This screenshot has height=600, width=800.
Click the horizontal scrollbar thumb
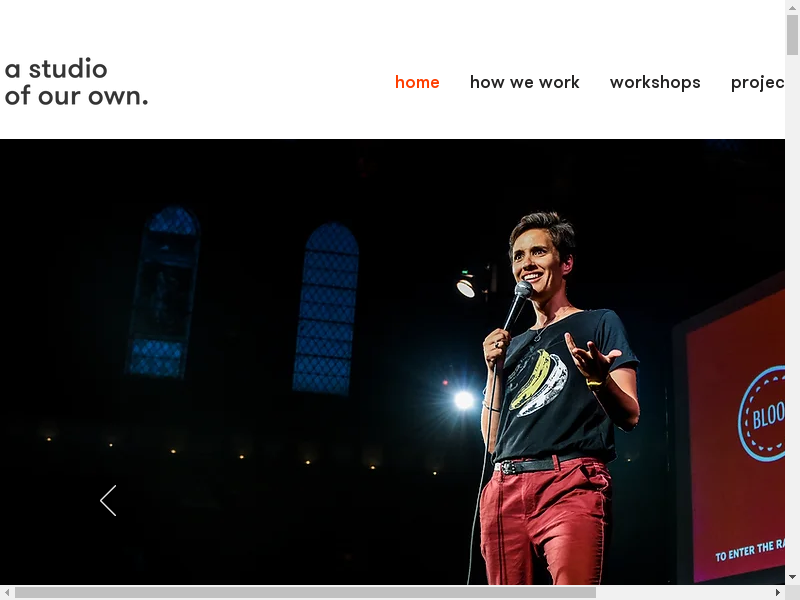(305, 592)
